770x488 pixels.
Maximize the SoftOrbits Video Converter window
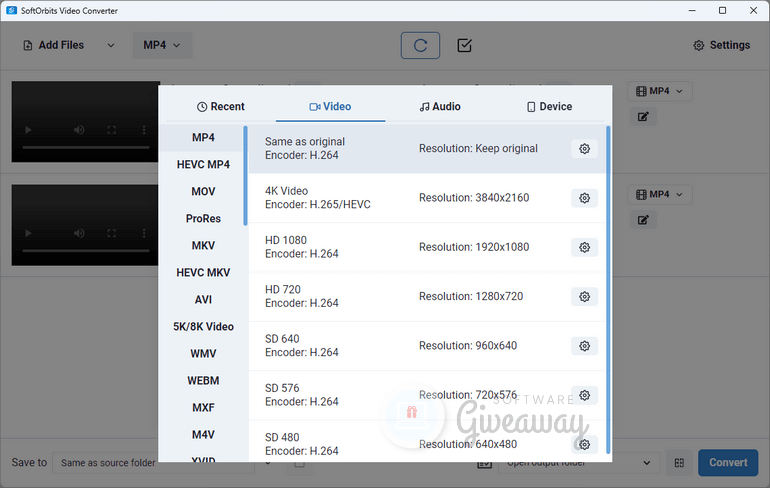[x=722, y=10]
